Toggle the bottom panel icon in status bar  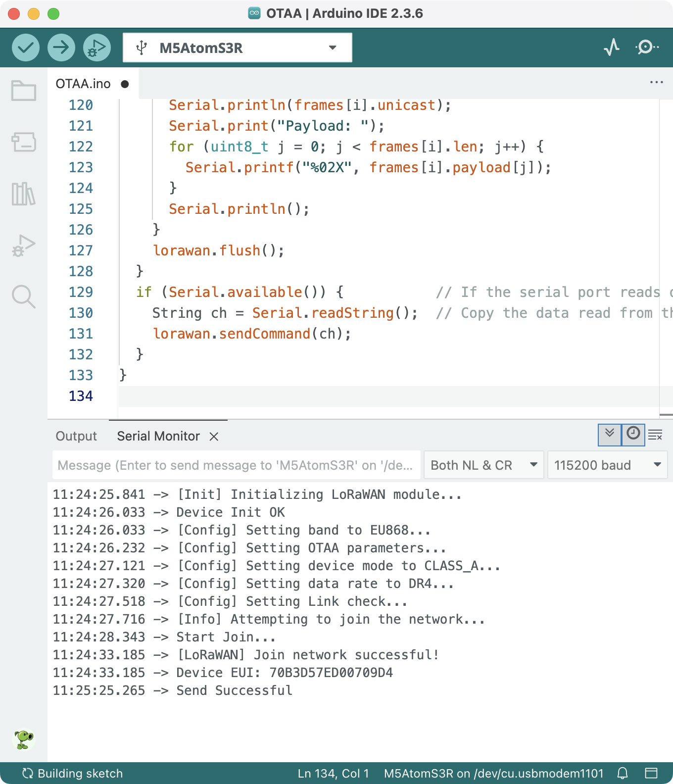point(651,773)
